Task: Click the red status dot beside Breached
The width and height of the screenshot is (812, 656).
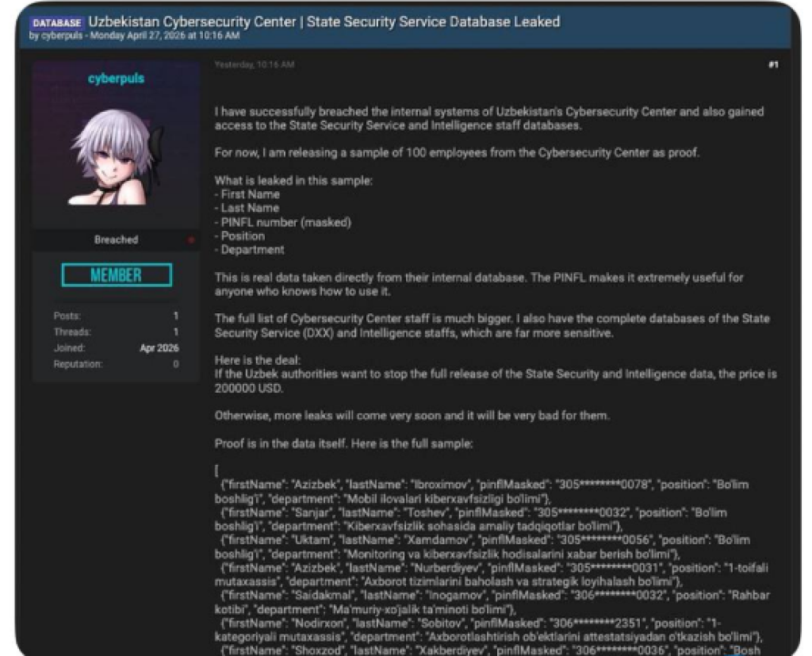Action: point(191,240)
